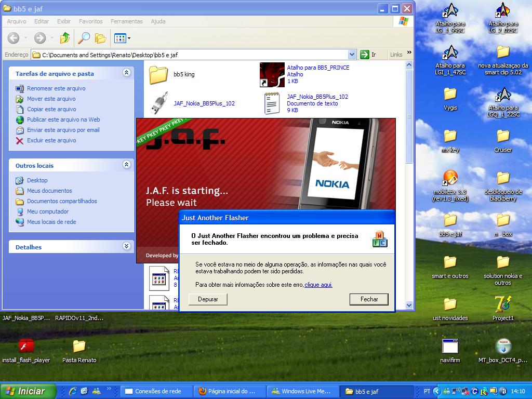Open the Arquivo menu
Screen dimensions: 532x399
17,21
